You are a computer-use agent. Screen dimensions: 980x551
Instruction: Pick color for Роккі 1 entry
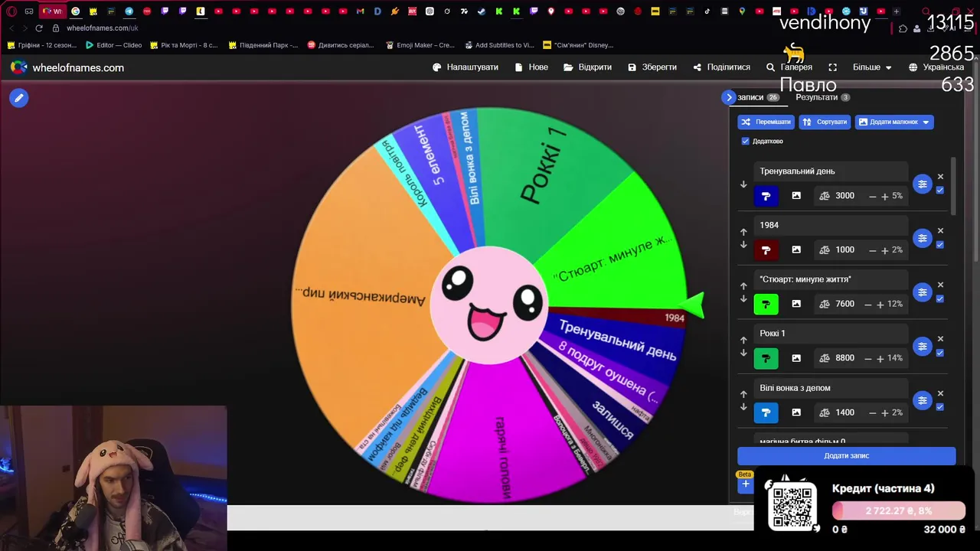pyautogui.click(x=766, y=358)
